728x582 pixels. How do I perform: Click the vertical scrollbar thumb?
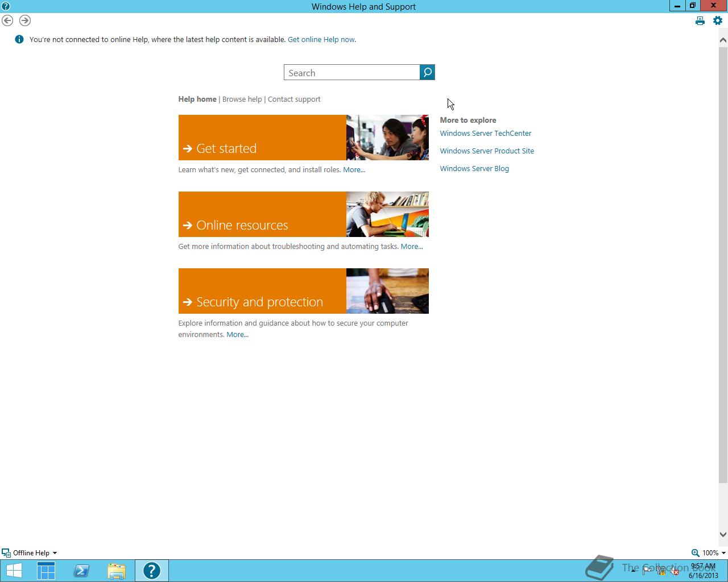tap(723, 265)
